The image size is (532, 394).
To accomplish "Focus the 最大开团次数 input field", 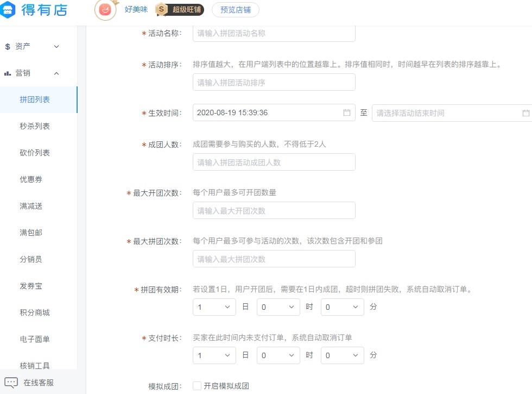I will (x=274, y=211).
